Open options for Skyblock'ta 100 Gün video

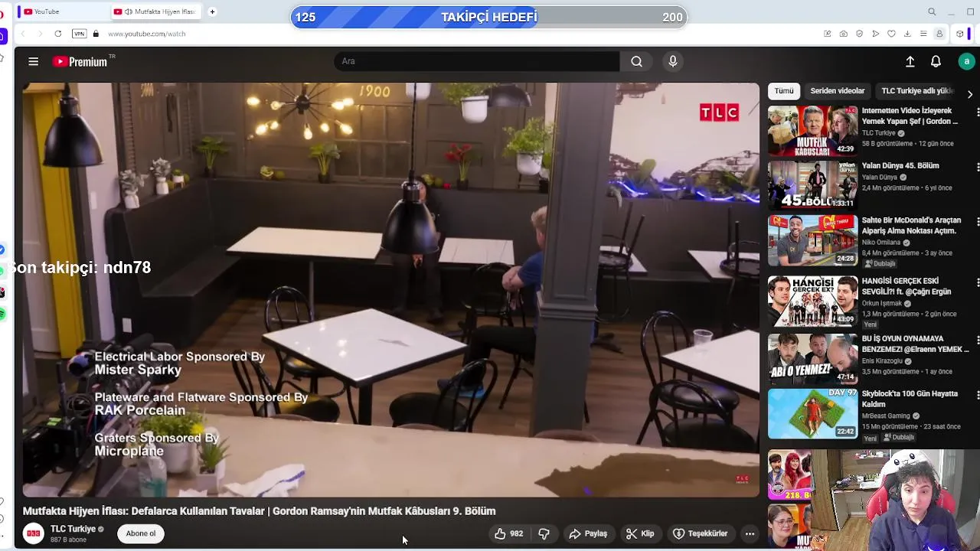pyautogui.click(x=978, y=395)
